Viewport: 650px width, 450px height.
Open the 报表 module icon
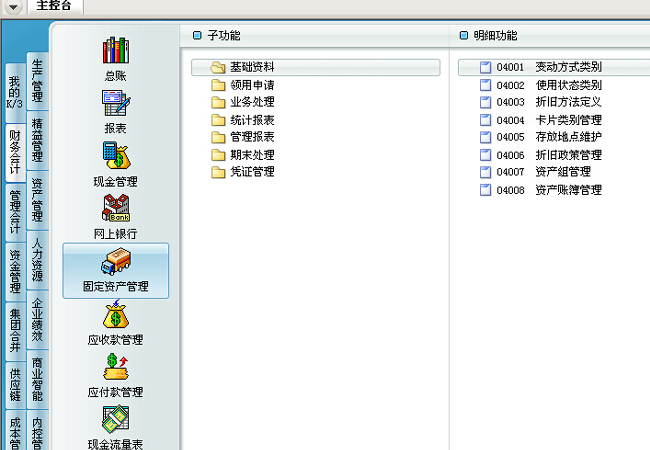[x=116, y=103]
